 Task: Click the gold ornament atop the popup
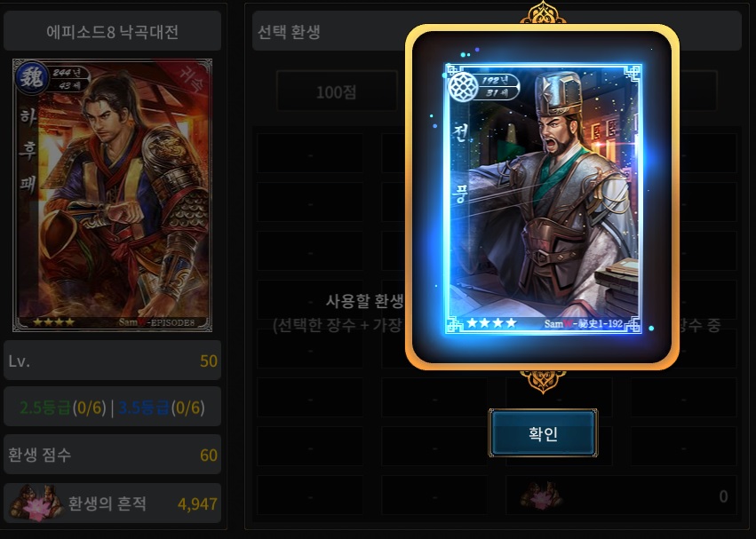pyautogui.click(x=543, y=12)
